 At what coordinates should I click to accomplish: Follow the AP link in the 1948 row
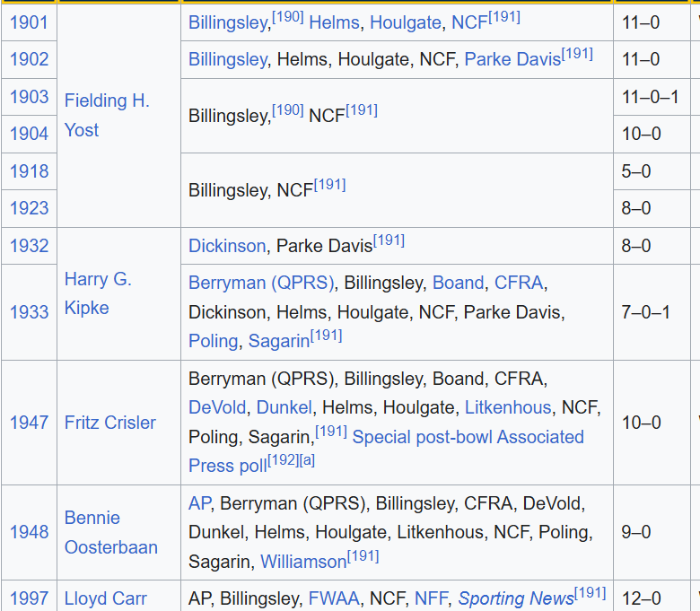199,503
